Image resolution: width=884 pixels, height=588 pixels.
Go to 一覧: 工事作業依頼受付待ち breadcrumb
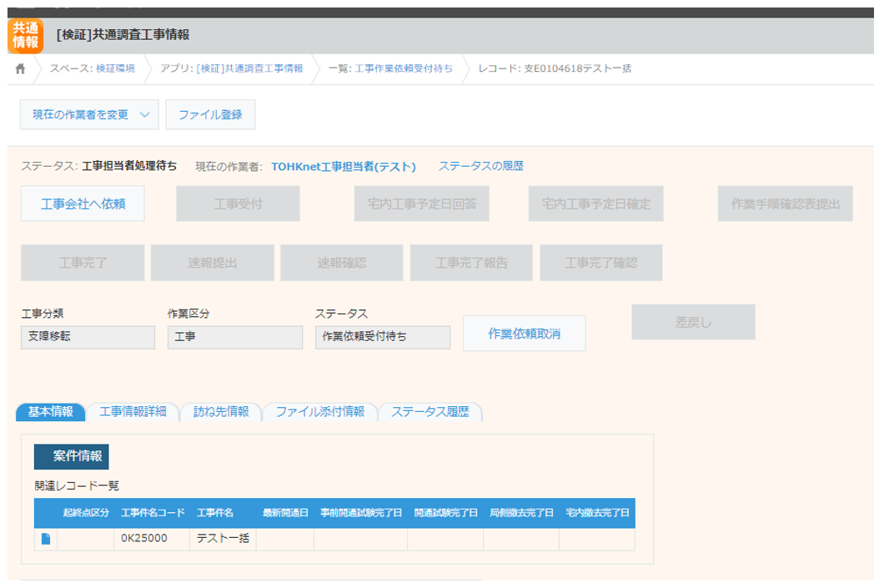[390, 68]
